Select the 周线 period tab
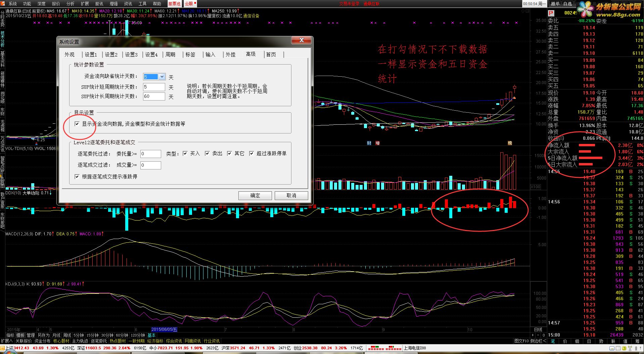Image resolution: width=644 pixels, height=354 pixels. click(67, 335)
